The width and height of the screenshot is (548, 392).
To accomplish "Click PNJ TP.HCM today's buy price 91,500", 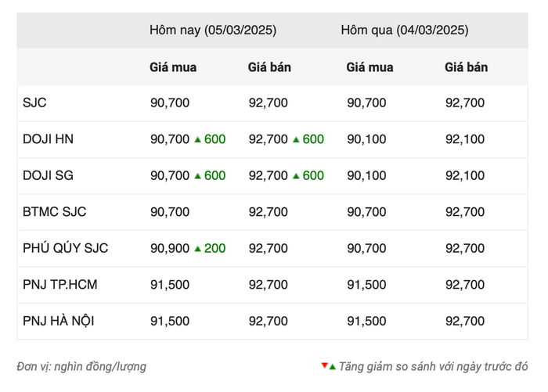I will (x=170, y=284).
